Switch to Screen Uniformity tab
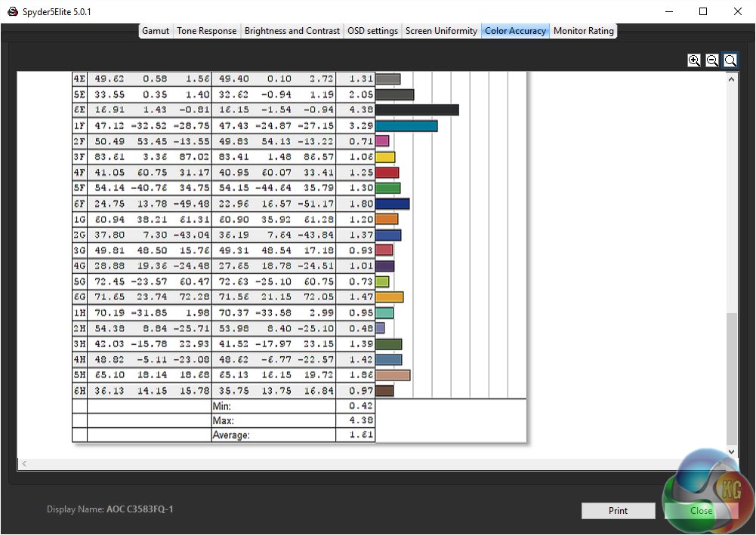The image size is (756, 535). 441,31
